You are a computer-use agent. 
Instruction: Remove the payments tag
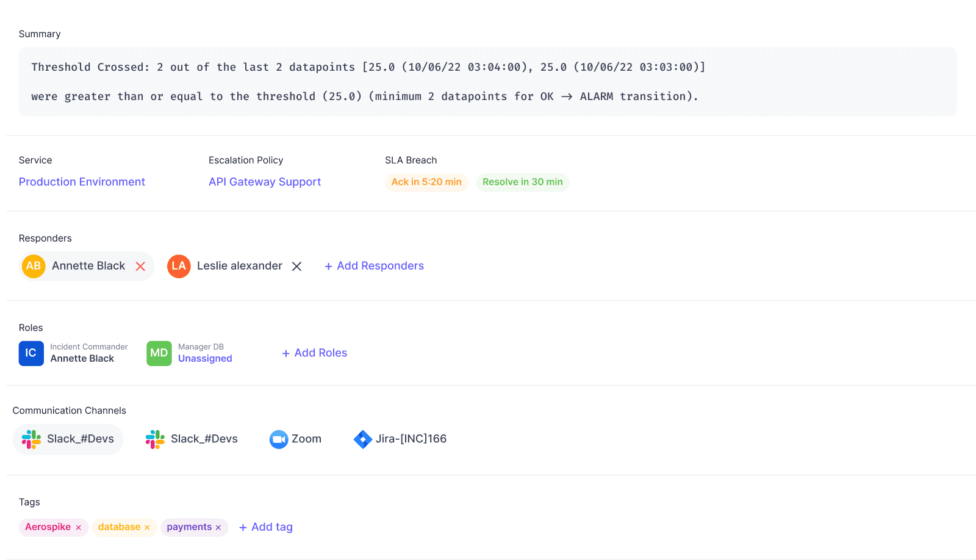[x=218, y=527]
